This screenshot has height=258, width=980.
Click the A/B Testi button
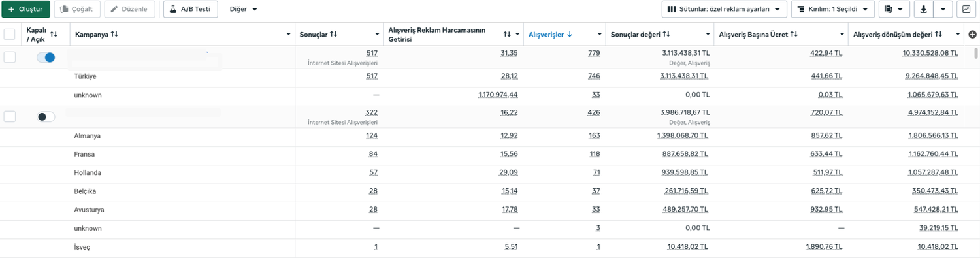(191, 9)
